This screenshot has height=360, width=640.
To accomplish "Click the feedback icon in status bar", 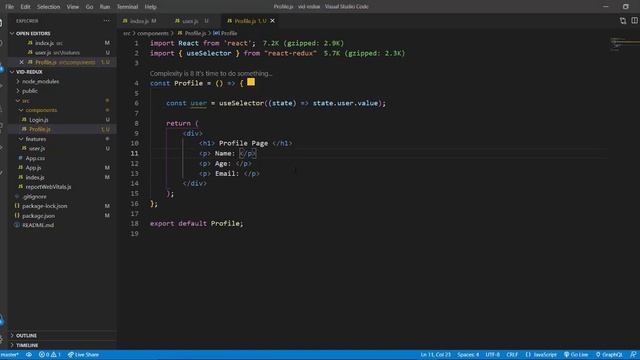I will coord(633,355).
